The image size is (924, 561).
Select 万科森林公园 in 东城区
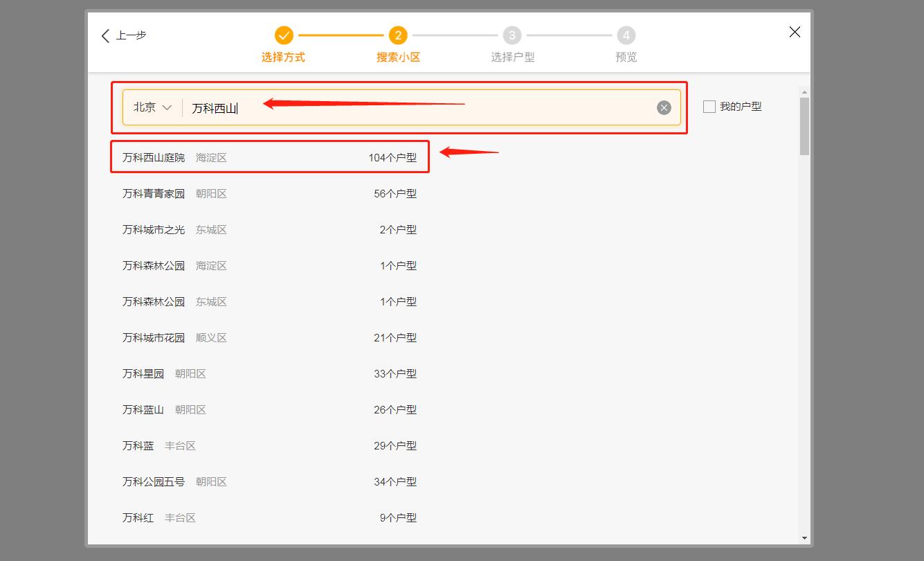pos(270,302)
